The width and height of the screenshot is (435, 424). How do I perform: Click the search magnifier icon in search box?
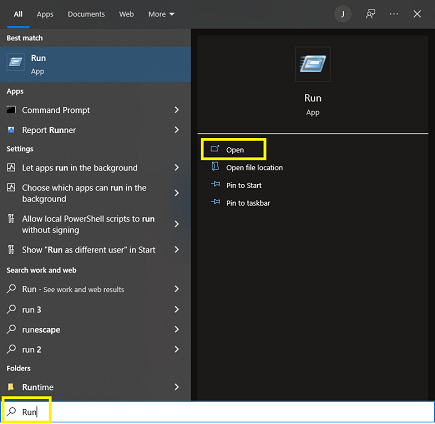(12, 411)
